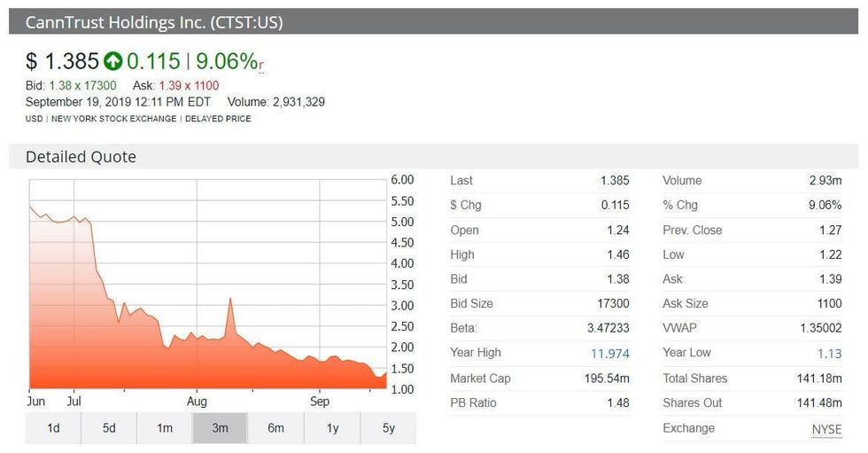Click the Year Low value 1.13

pyautogui.click(x=828, y=354)
